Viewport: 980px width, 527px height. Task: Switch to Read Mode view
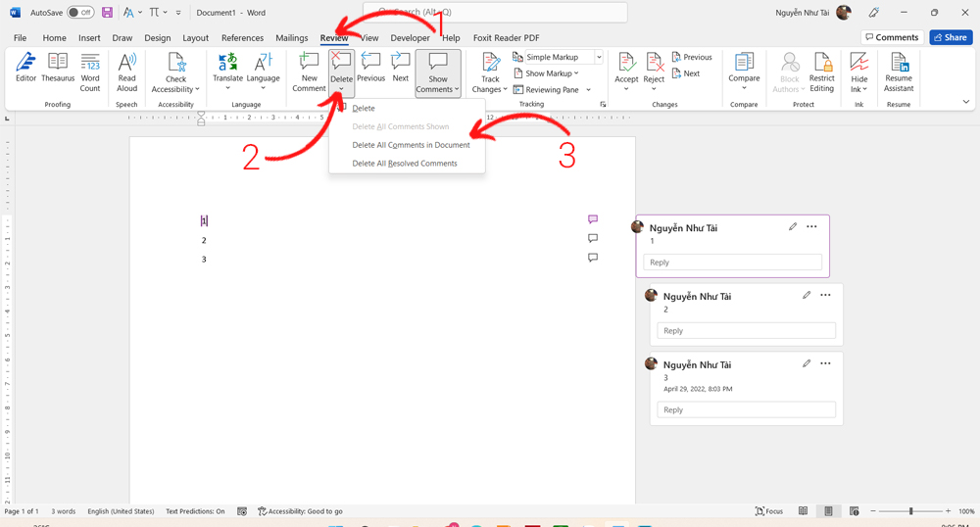coord(804,511)
